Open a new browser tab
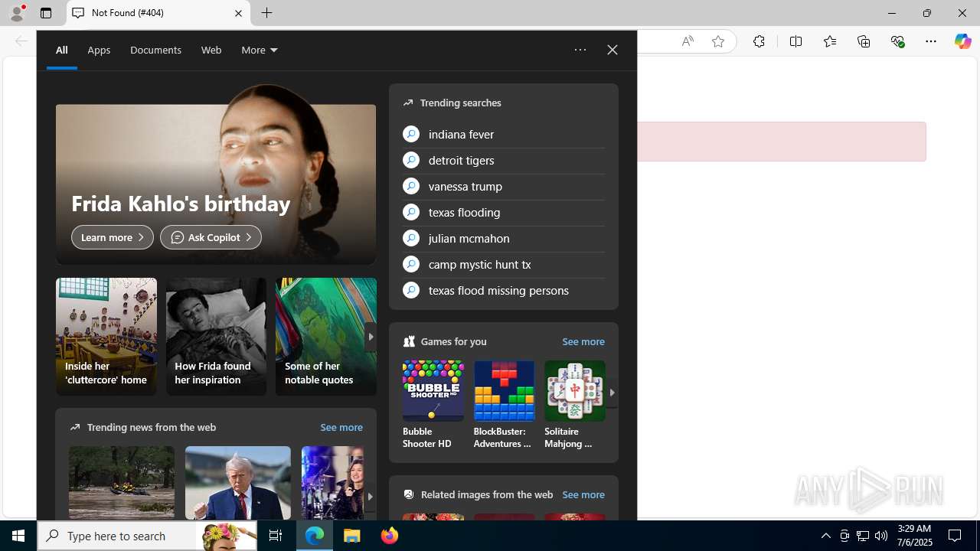Image resolution: width=980 pixels, height=551 pixels. pyautogui.click(x=267, y=13)
